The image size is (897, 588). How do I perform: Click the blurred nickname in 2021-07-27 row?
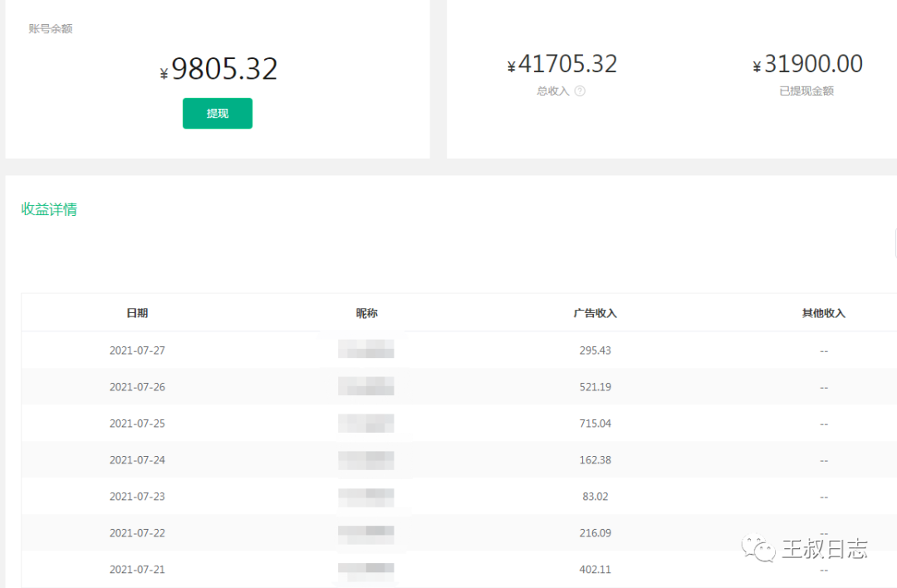point(366,349)
